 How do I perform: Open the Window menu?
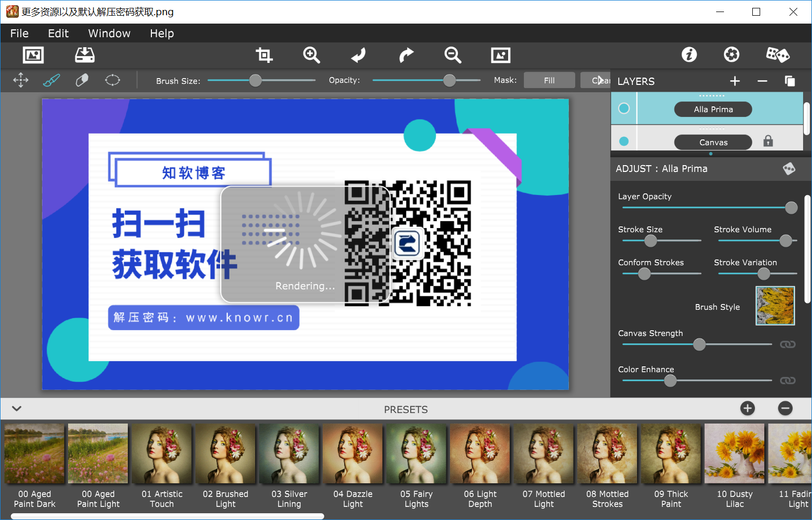pyautogui.click(x=109, y=33)
